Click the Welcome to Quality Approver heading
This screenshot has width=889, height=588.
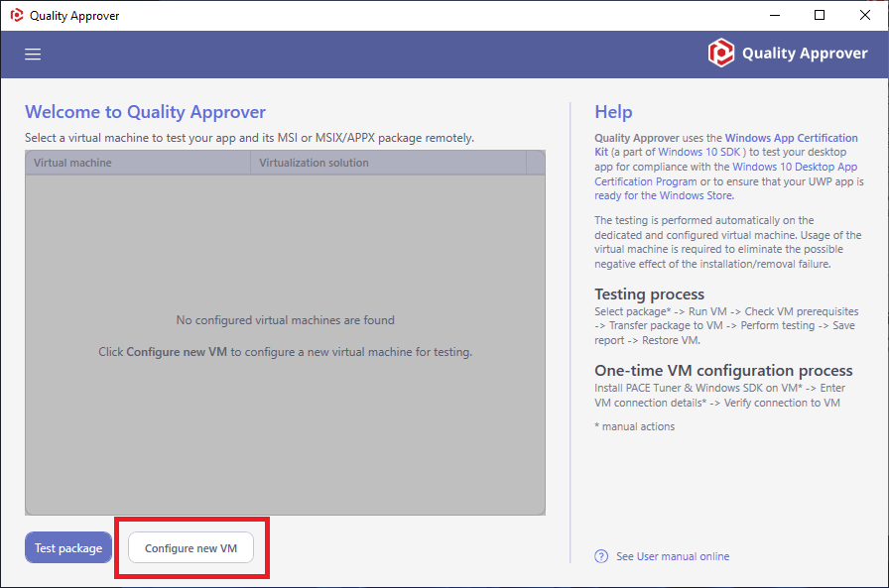click(145, 112)
